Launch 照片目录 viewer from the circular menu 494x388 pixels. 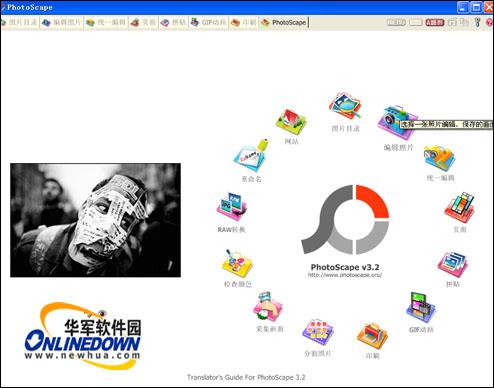coord(345,105)
